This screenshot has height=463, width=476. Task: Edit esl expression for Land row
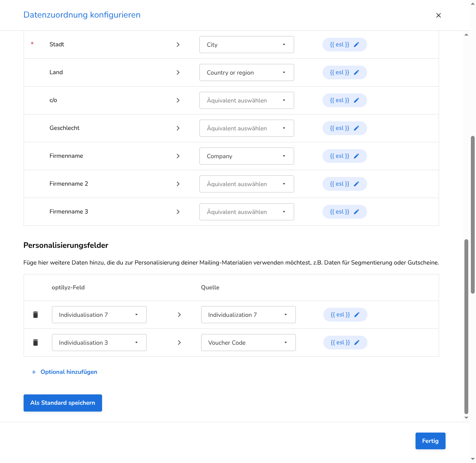[x=344, y=72]
